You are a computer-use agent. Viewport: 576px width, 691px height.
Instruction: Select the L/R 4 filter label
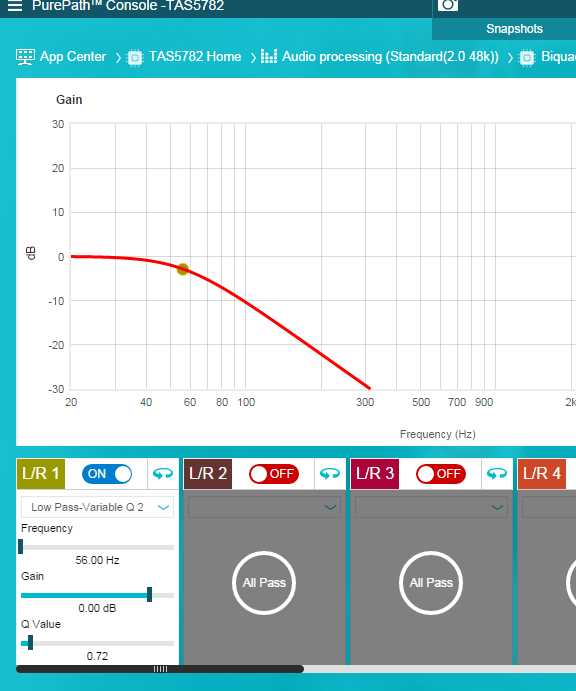point(542,474)
